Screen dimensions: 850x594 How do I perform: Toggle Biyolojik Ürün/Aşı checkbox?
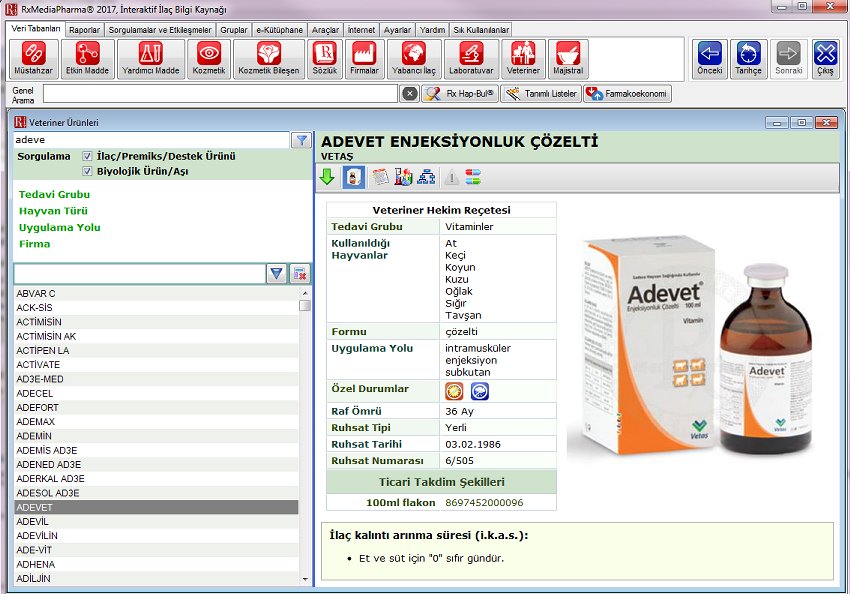pyautogui.click(x=87, y=171)
